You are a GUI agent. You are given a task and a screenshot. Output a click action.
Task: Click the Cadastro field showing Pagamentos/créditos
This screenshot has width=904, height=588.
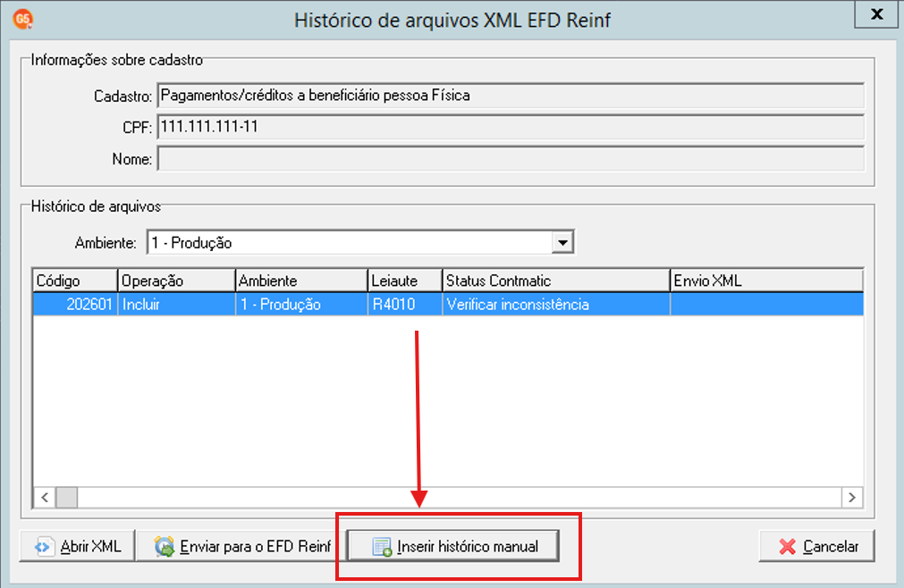[511, 95]
